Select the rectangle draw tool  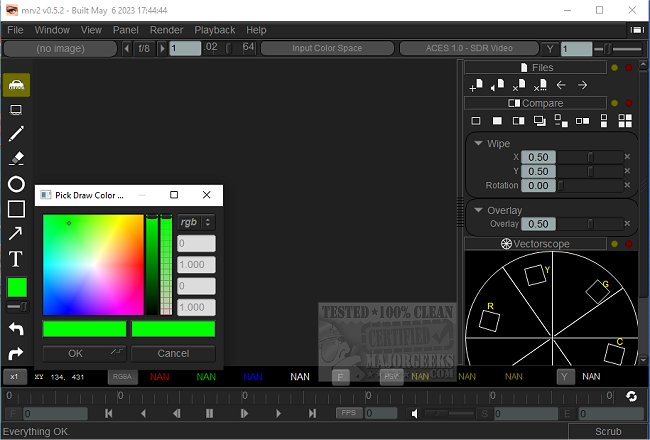[16, 209]
